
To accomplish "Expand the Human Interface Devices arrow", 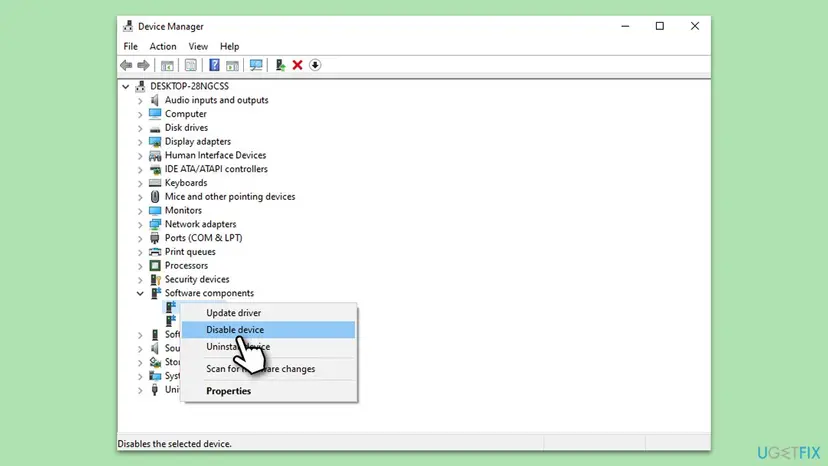I will coord(140,155).
